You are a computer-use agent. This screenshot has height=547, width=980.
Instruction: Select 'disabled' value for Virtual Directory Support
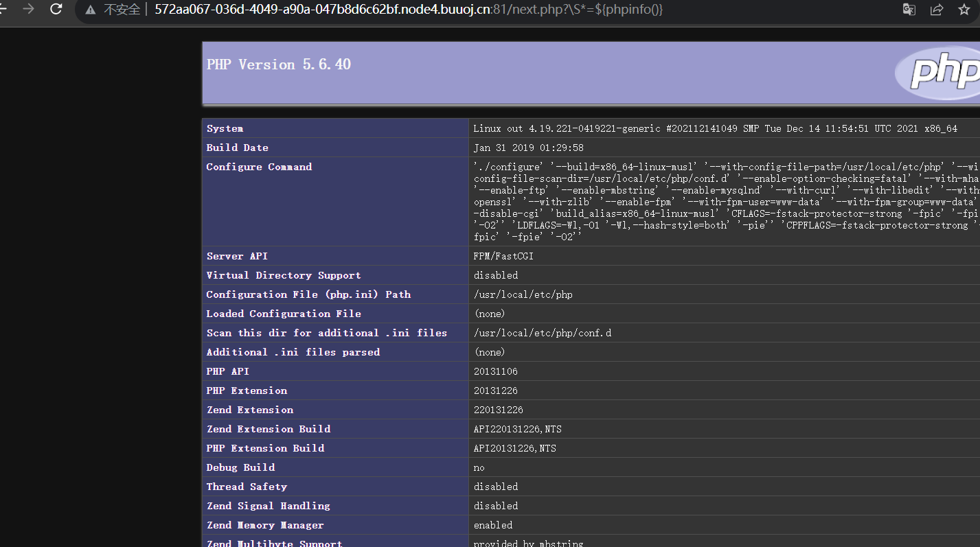click(x=496, y=275)
